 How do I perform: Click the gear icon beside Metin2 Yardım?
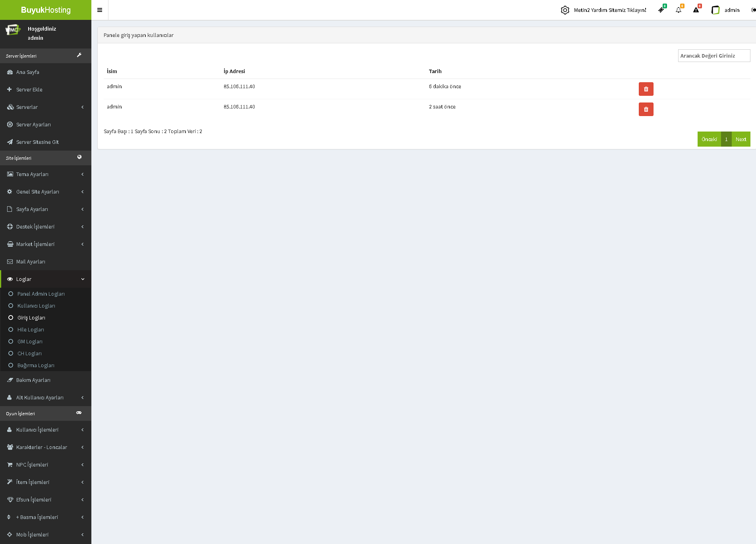(x=565, y=10)
